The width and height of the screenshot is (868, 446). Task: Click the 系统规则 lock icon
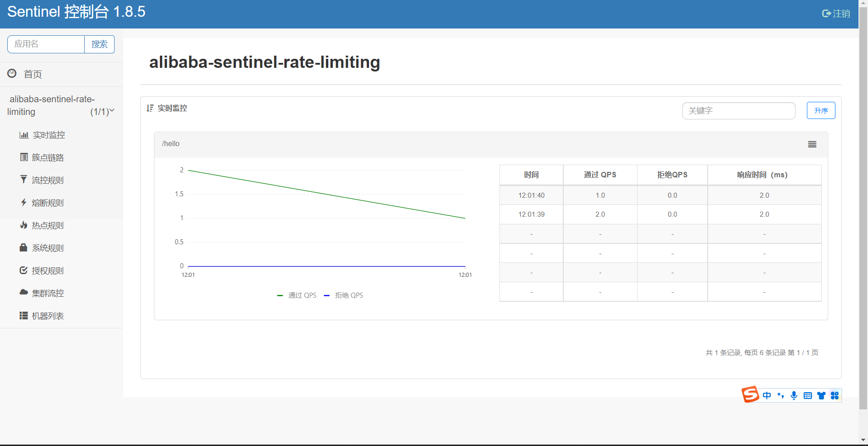tap(24, 247)
